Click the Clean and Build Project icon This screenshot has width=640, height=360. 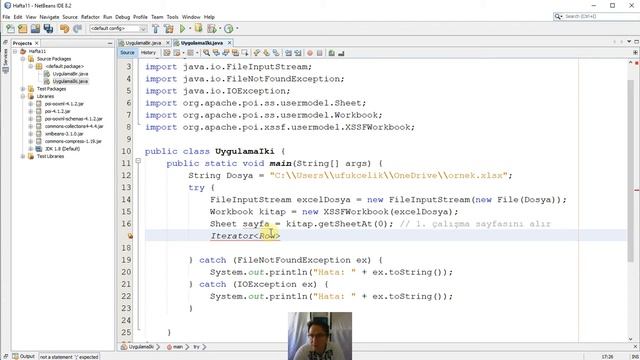(169, 29)
